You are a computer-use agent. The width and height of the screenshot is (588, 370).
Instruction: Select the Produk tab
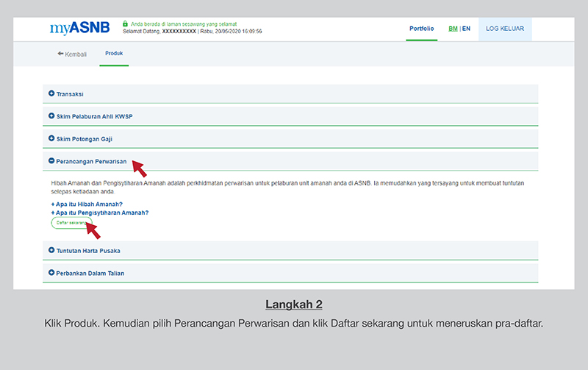pos(114,54)
